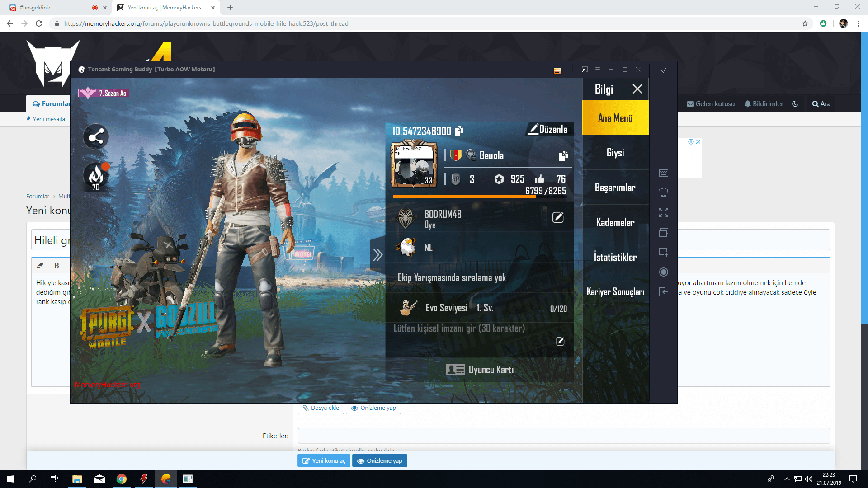Edit the personal signature field
This screenshot has width=868, height=488.
coord(560,341)
